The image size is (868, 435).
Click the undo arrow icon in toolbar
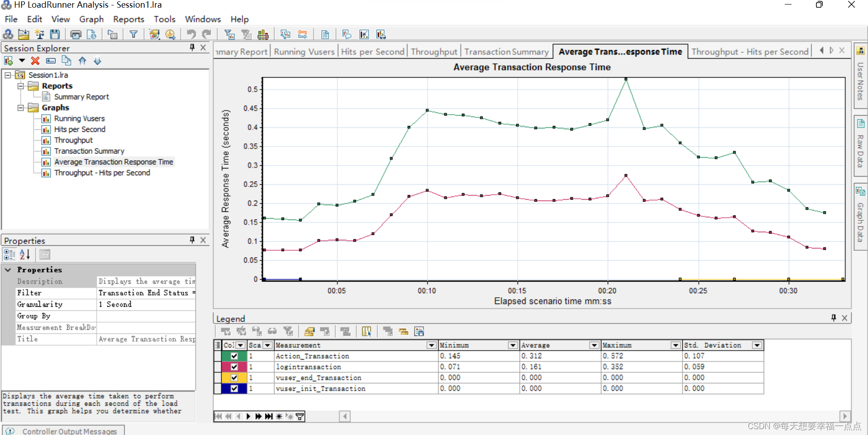[191, 34]
